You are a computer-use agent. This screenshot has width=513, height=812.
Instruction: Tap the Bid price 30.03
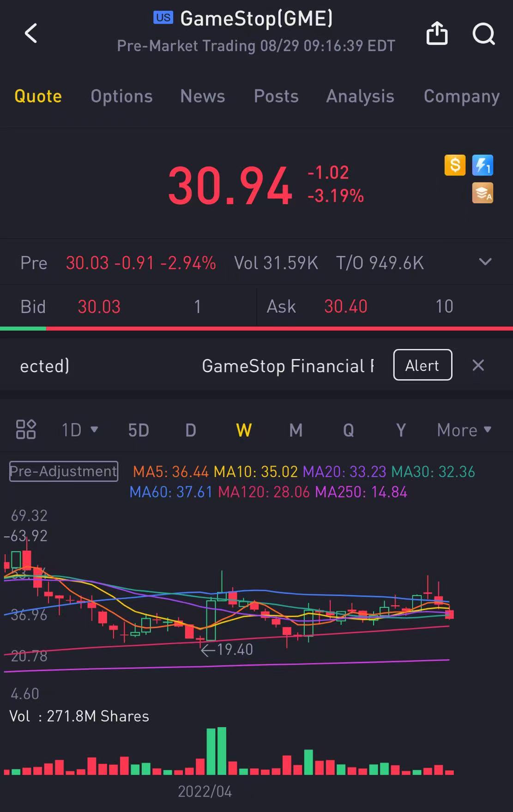point(99,306)
